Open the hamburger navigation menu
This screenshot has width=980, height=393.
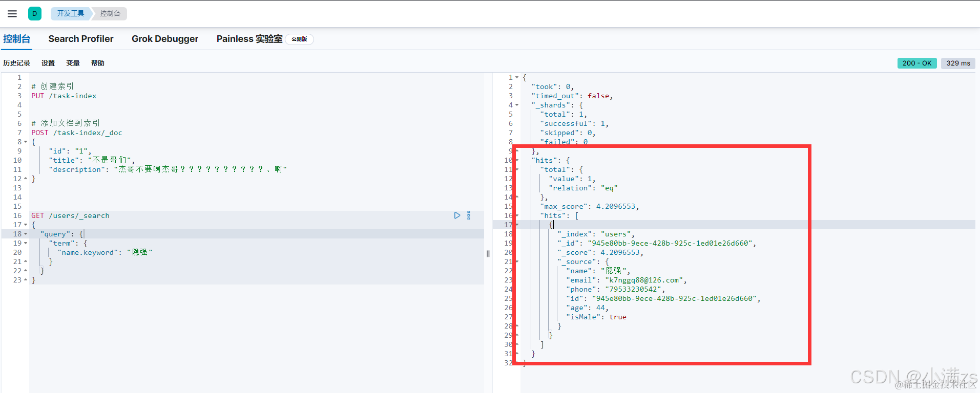(12, 14)
